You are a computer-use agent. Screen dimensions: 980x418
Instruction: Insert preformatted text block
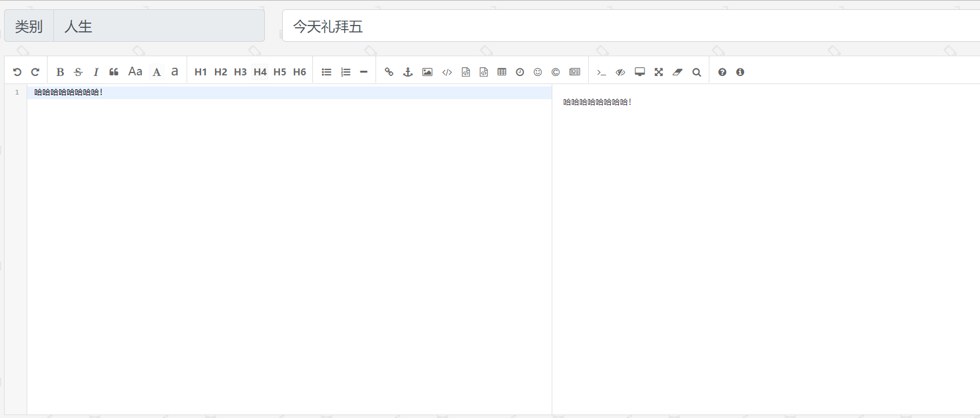tap(465, 72)
